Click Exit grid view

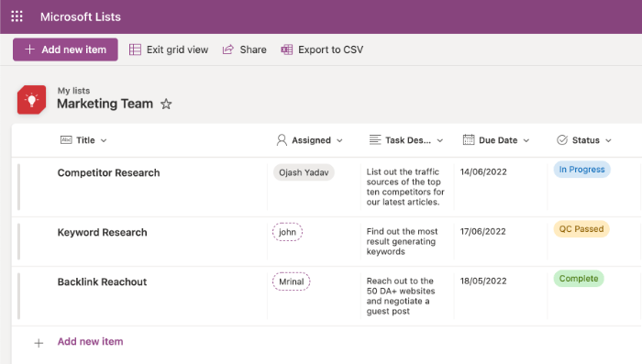pyautogui.click(x=169, y=50)
